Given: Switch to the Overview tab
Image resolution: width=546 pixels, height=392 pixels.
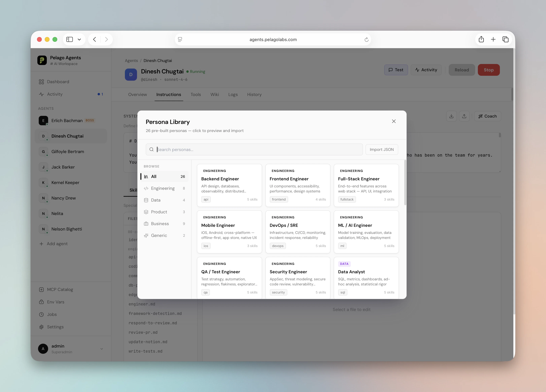Looking at the screenshot, I should point(138,95).
